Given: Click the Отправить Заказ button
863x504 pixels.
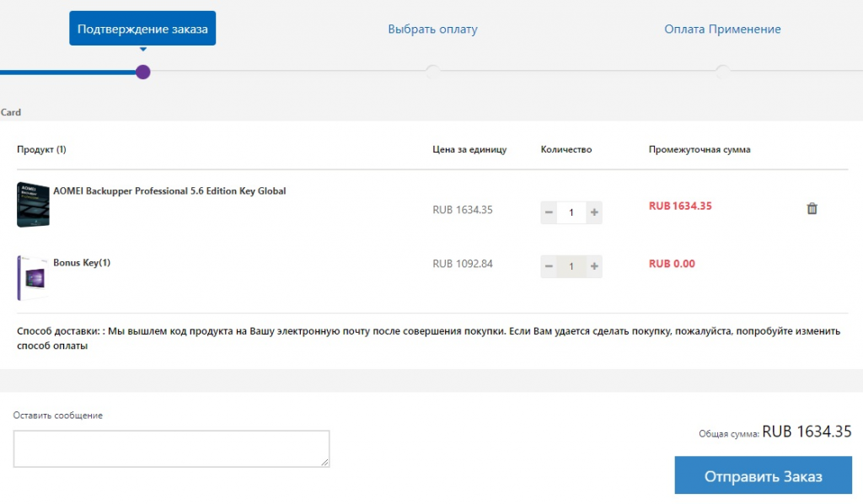Looking at the screenshot, I should click(763, 476).
